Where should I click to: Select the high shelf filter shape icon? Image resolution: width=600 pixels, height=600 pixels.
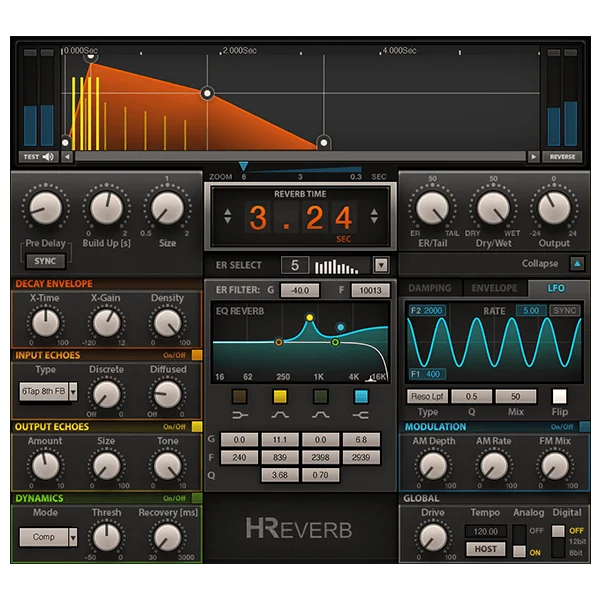tap(361, 415)
